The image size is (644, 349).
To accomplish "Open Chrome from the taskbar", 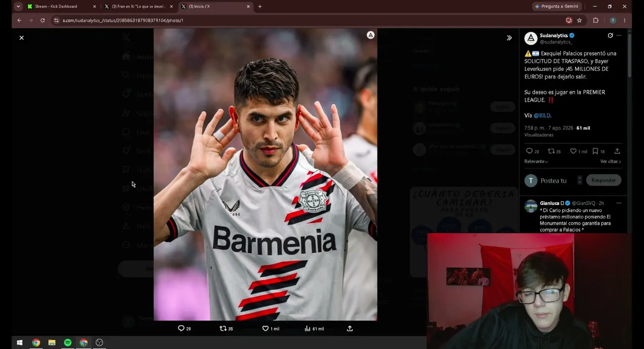I will pos(36,343).
